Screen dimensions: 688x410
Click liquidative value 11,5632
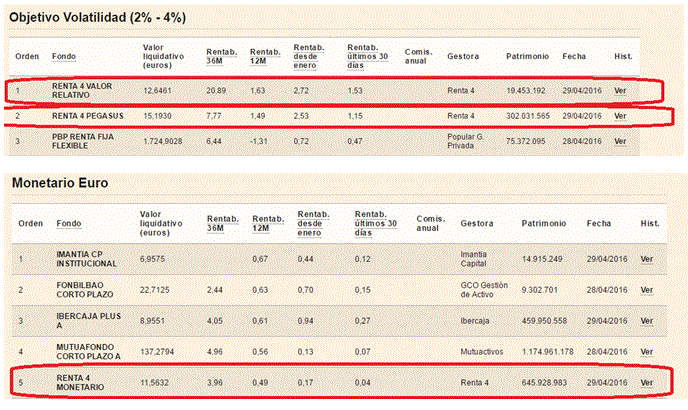click(154, 383)
